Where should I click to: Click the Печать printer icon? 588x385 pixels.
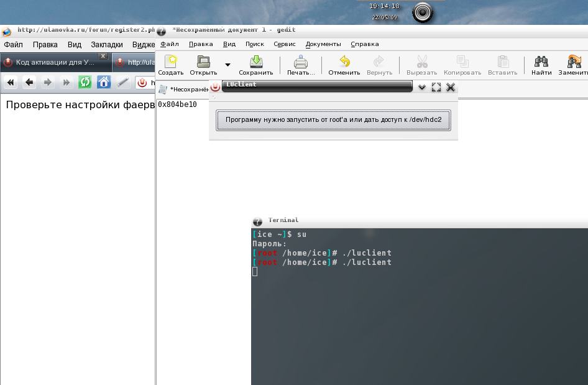(301, 62)
